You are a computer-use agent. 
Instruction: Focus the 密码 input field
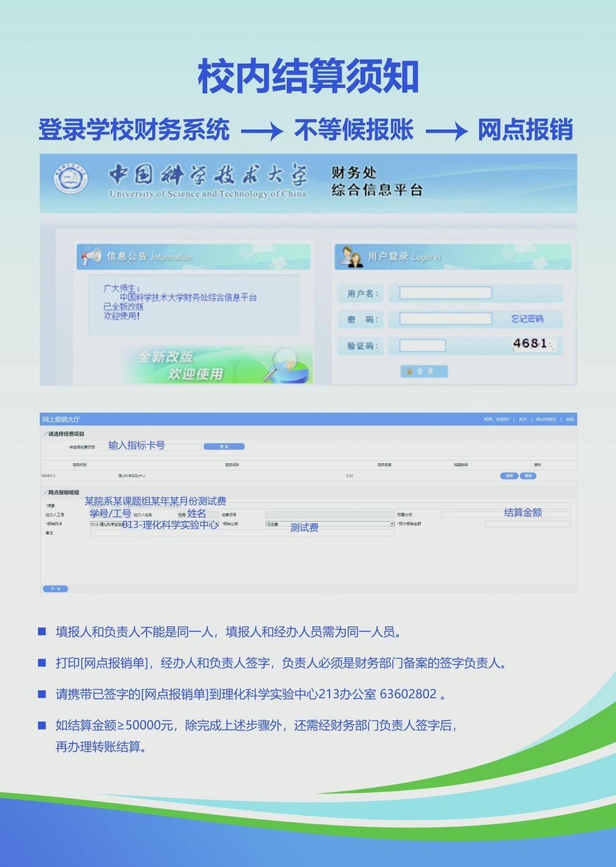click(445, 319)
